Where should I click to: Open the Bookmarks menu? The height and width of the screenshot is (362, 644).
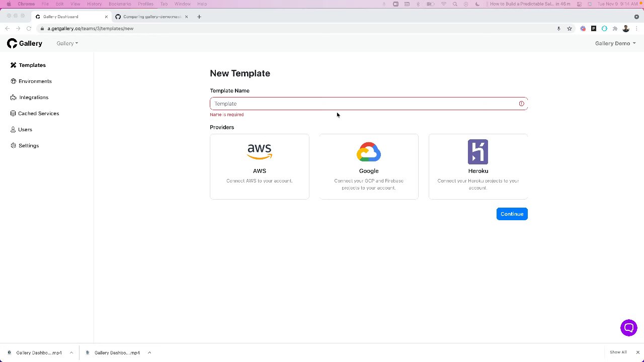tap(120, 4)
